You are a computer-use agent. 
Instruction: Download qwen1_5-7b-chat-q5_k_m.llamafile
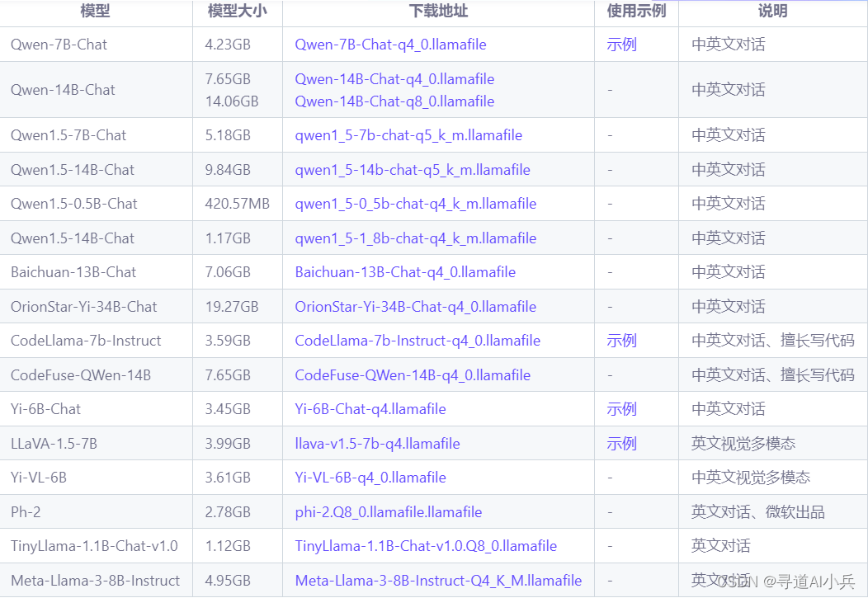click(x=408, y=135)
